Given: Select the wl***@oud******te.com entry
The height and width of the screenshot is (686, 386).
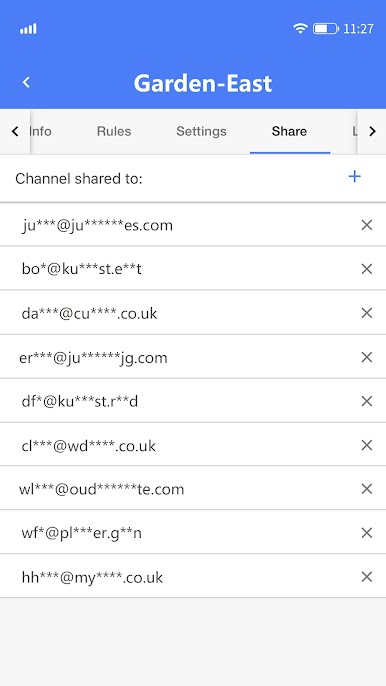Looking at the screenshot, I should click(x=193, y=488).
